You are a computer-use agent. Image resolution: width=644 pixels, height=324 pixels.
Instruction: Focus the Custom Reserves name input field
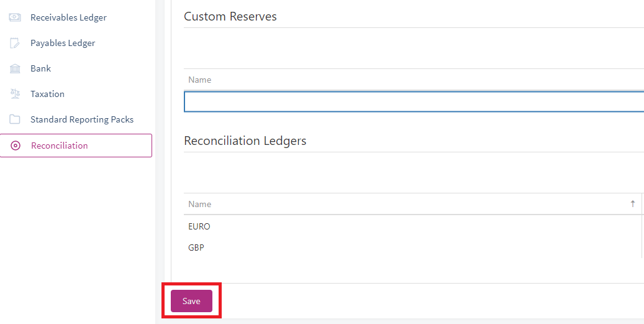(414, 101)
